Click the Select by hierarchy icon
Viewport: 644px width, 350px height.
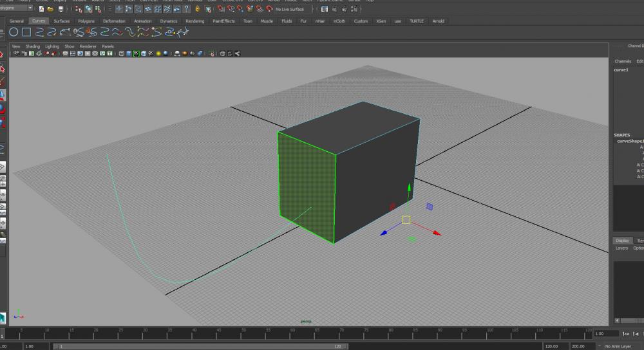point(79,8)
